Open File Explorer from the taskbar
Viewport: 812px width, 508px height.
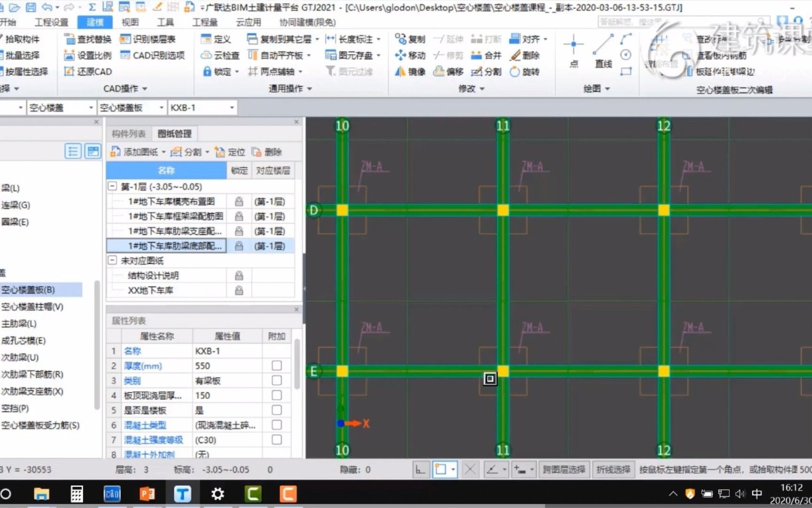41,494
